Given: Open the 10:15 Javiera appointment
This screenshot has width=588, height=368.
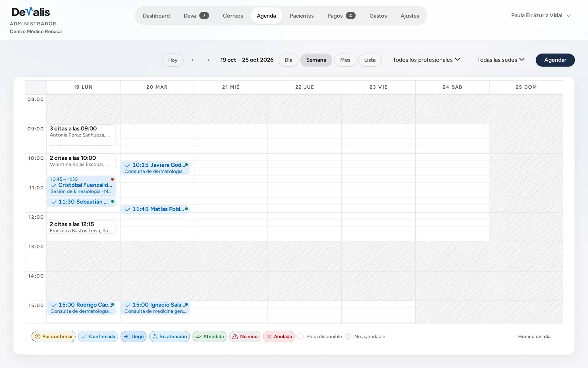Looking at the screenshot, I should pos(155,168).
